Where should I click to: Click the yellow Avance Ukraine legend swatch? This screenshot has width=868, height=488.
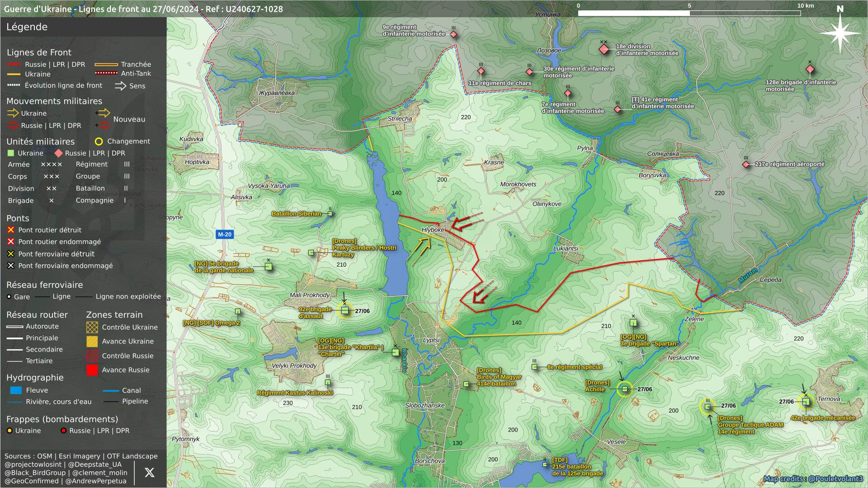[x=92, y=342]
